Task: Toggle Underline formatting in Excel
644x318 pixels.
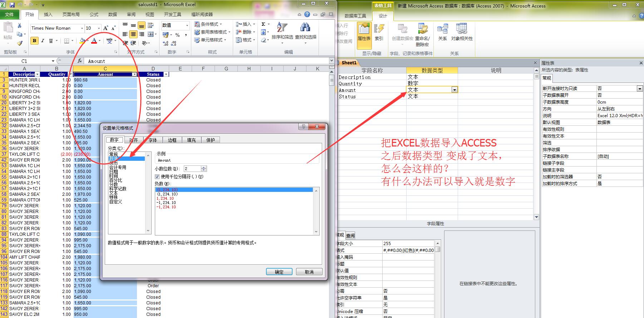Action: tap(51, 41)
